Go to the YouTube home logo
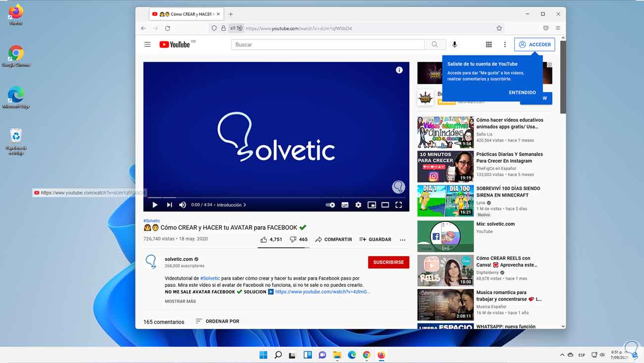644x363 pixels. 174,45
